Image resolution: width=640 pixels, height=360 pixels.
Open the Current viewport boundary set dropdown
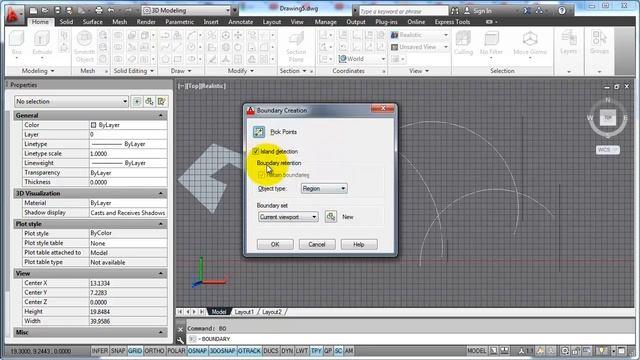[x=288, y=217]
